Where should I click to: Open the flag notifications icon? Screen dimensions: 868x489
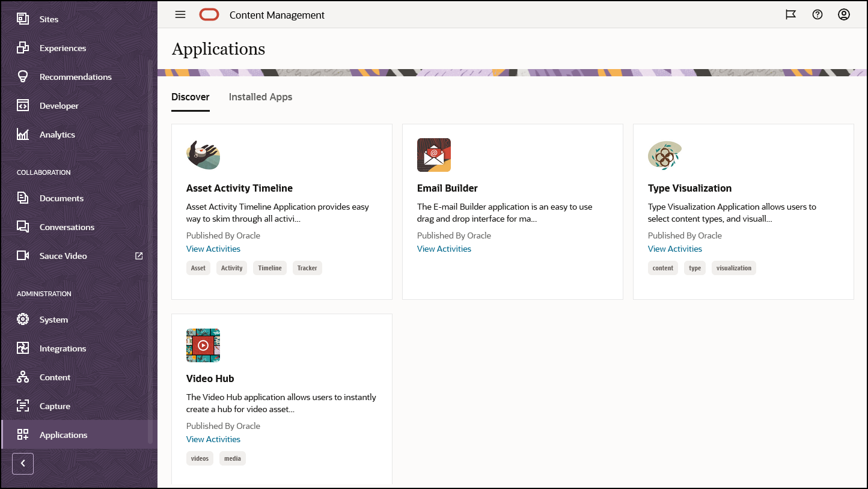pos(791,14)
